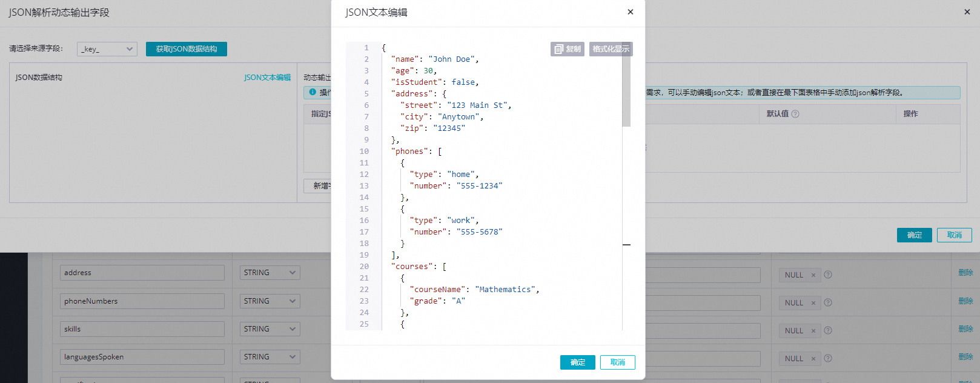
Task: Delete the phoneNumbers row via 删除
Action: pyautogui.click(x=965, y=301)
